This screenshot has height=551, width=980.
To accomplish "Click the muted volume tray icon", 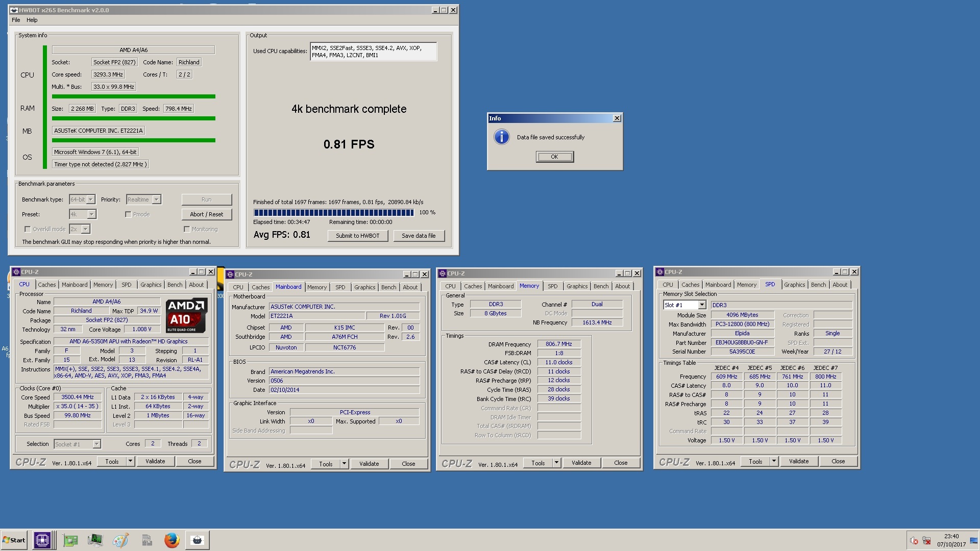I will coord(914,541).
